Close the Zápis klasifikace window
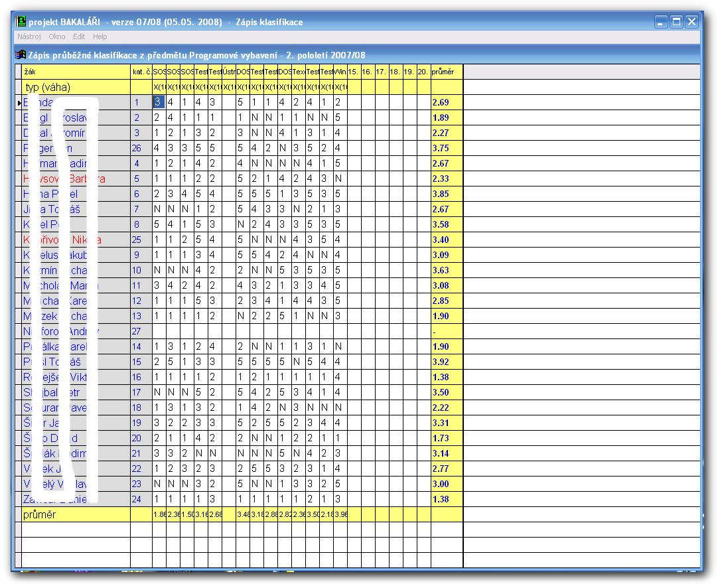 coord(692,22)
